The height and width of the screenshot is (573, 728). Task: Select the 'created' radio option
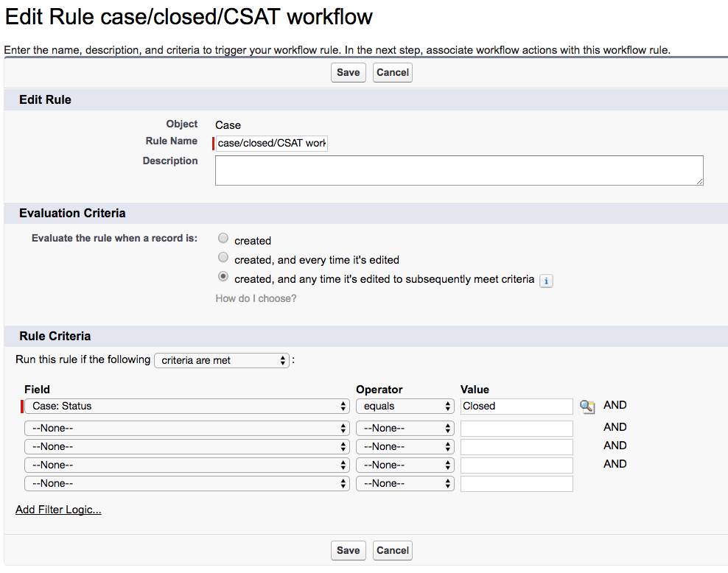(223, 239)
